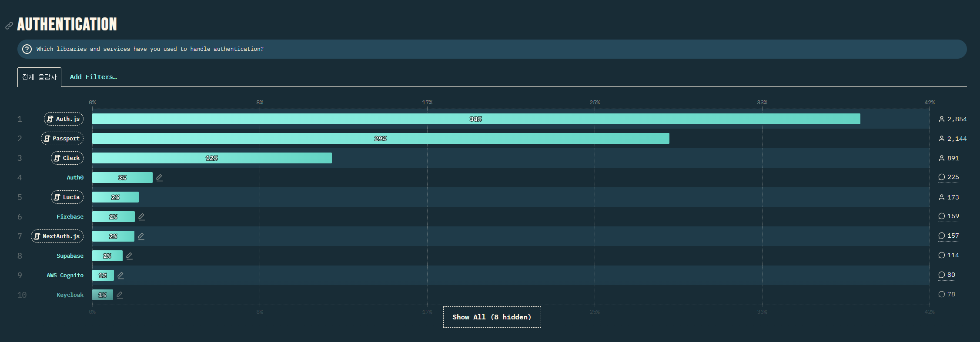
Task: Click the edit pencil icon next to Firebase bar
Action: [x=141, y=217]
